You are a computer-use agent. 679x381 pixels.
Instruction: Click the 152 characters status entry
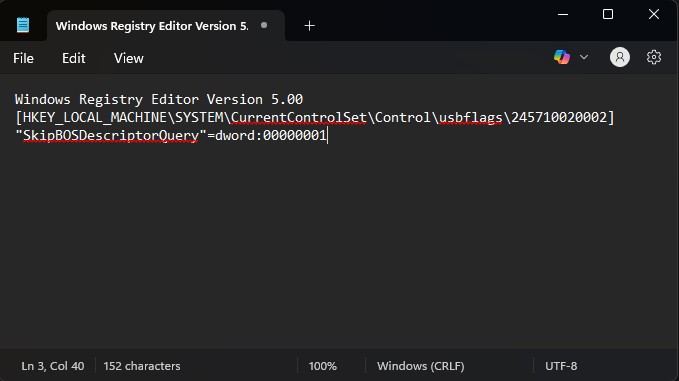142,366
